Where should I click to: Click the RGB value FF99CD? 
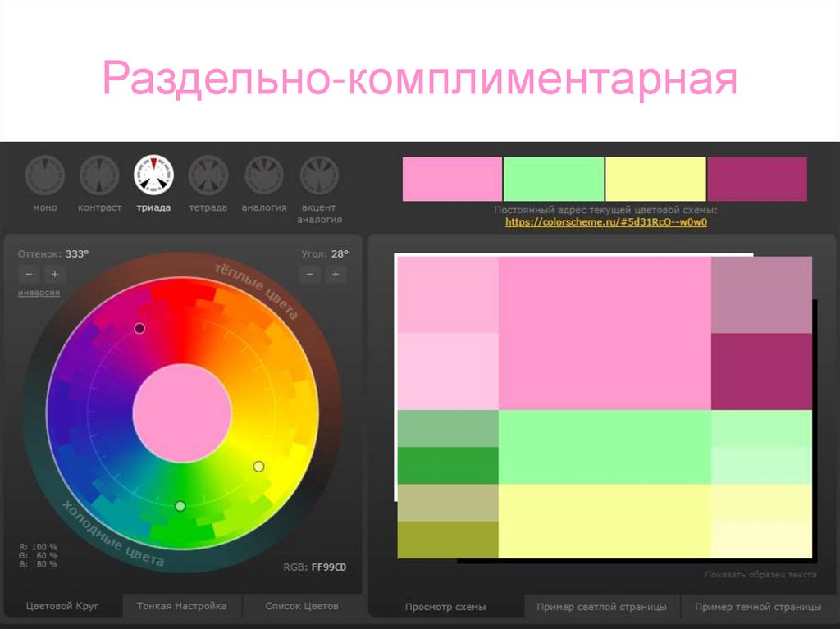coord(329,567)
